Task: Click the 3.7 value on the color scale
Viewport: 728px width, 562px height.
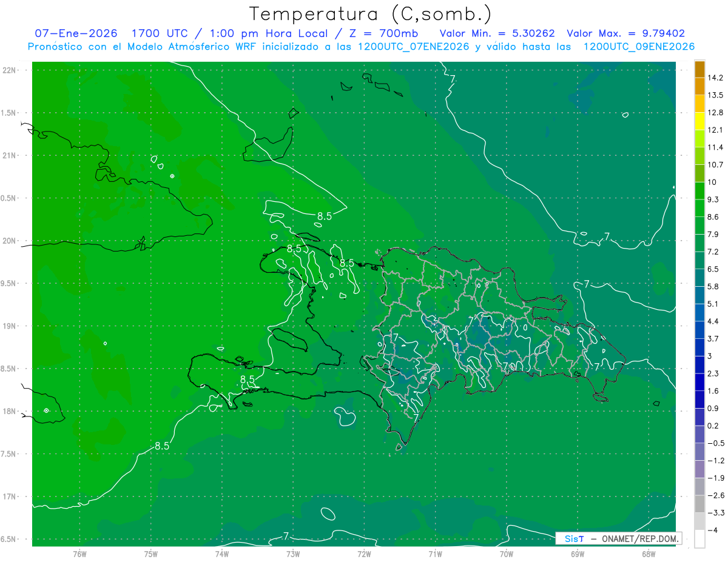Action: point(713,338)
